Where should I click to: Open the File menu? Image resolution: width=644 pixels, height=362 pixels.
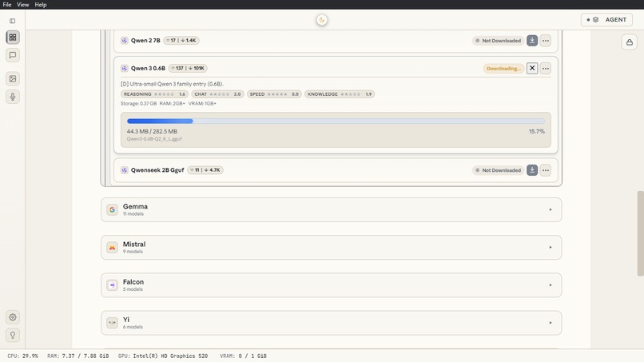click(7, 5)
